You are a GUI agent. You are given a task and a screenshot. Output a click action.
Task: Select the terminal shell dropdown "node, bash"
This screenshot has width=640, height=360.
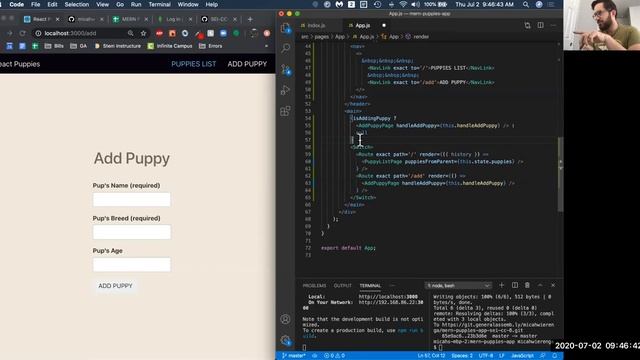[458, 285]
